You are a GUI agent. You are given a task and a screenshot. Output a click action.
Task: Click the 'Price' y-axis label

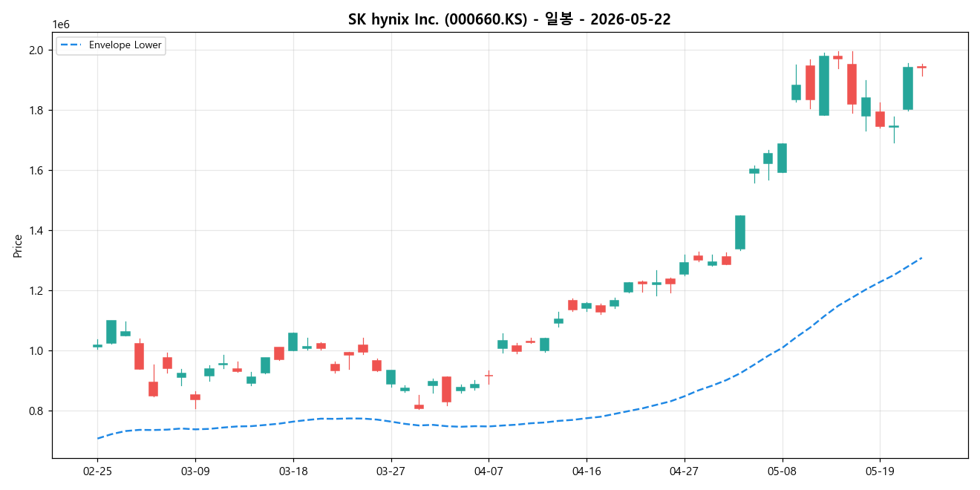(x=18, y=246)
